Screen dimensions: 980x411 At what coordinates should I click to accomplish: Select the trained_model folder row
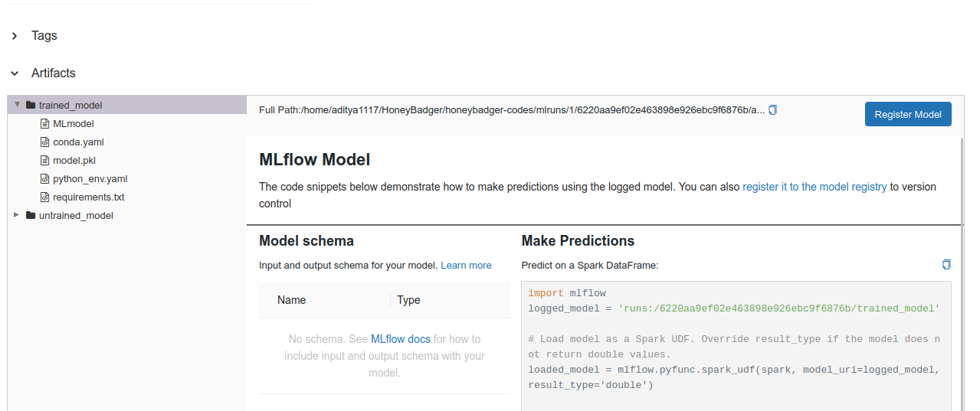(126, 105)
